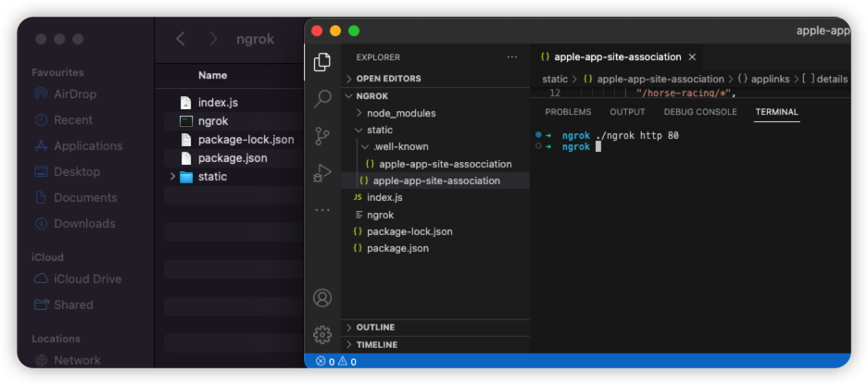Open iCloud Drive in the Finder sidebar
Screen dimensions: 868x385
pos(78,279)
